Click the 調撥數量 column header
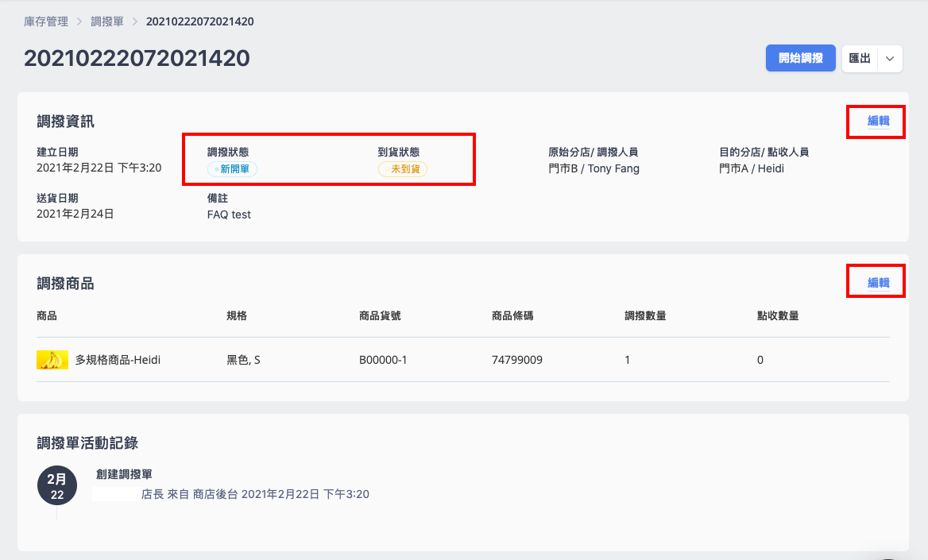The image size is (928, 560). 645,315
